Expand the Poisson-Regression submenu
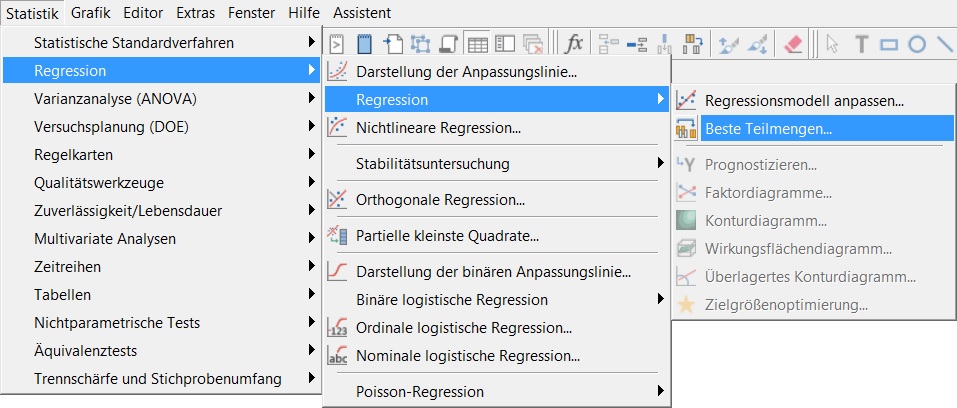The image size is (957, 408). [496, 392]
